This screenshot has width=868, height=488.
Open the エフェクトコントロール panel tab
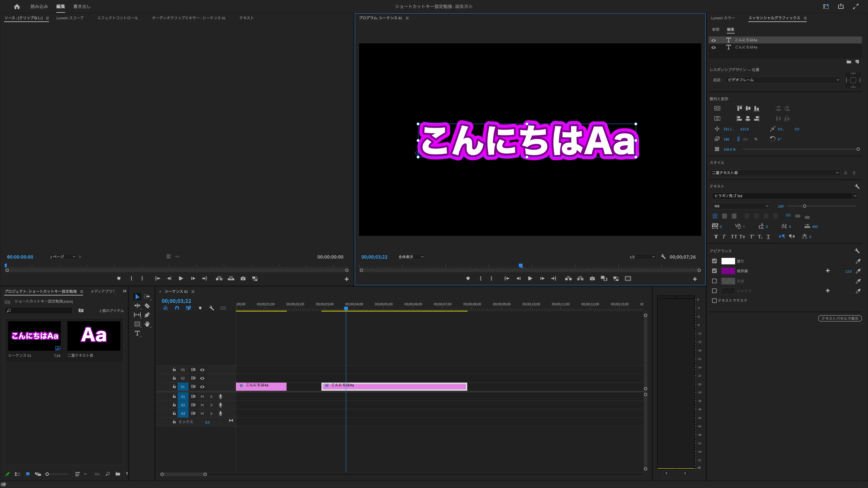tap(118, 18)
